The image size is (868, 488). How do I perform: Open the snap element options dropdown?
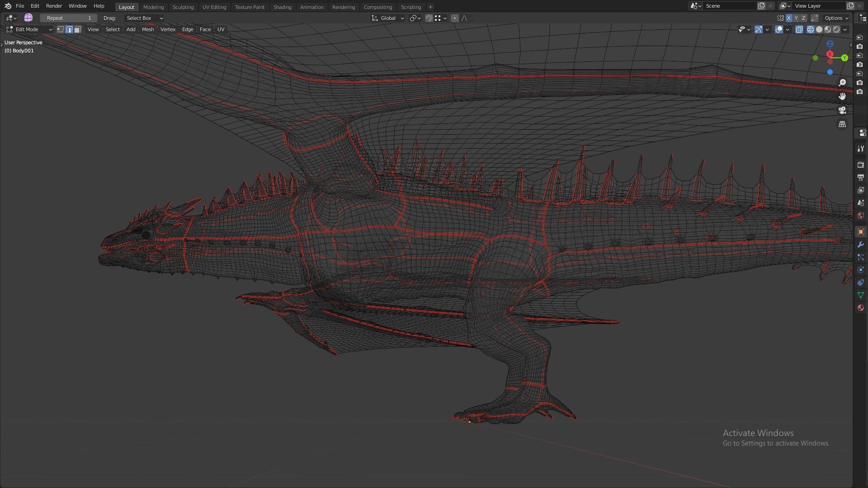click(x=441, y=18)
